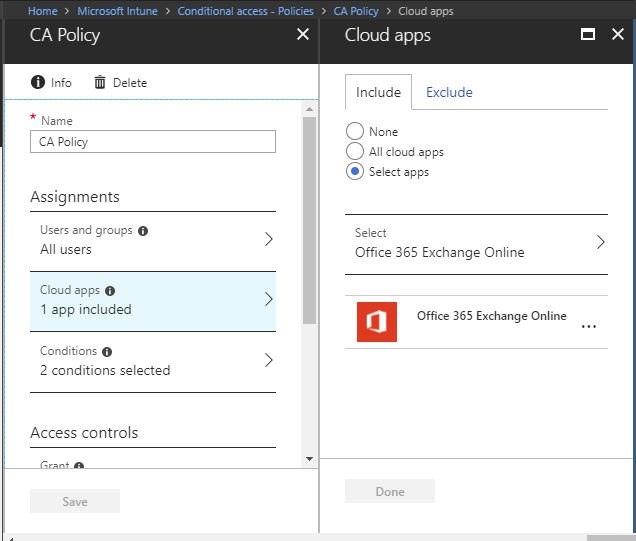This screenshot has width=636, height=541.
Task: Go to Conditional access - Policies breadcrumb
Action: pos(245,11)
